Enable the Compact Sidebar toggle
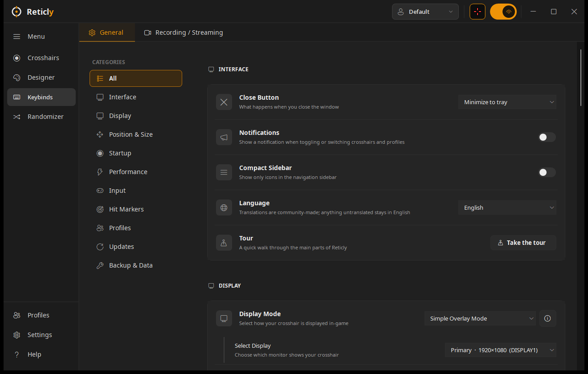588x374 pixels. [547, 172]
